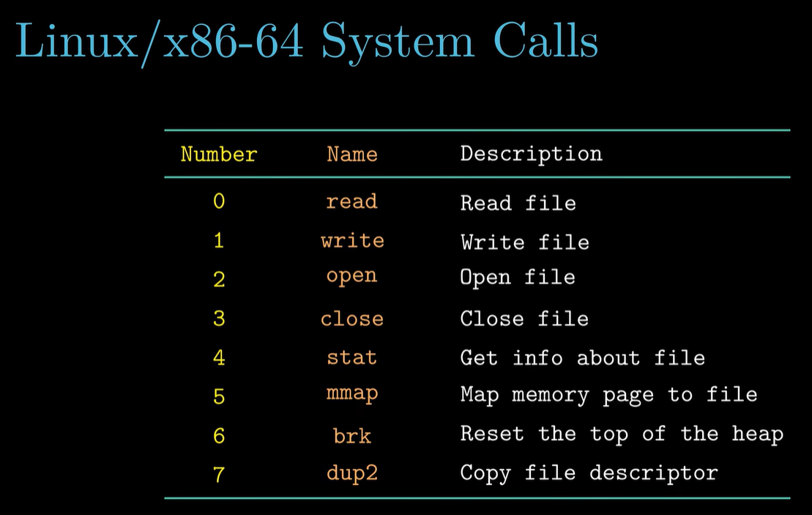812x515 pixels.
Task: Click the "Read file" description
Action: 518,202
